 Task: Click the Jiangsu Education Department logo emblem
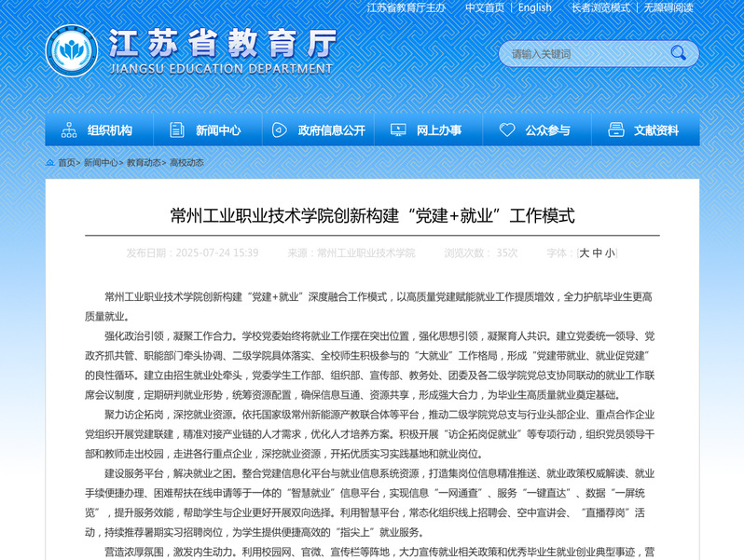click(x=71, y=51)
